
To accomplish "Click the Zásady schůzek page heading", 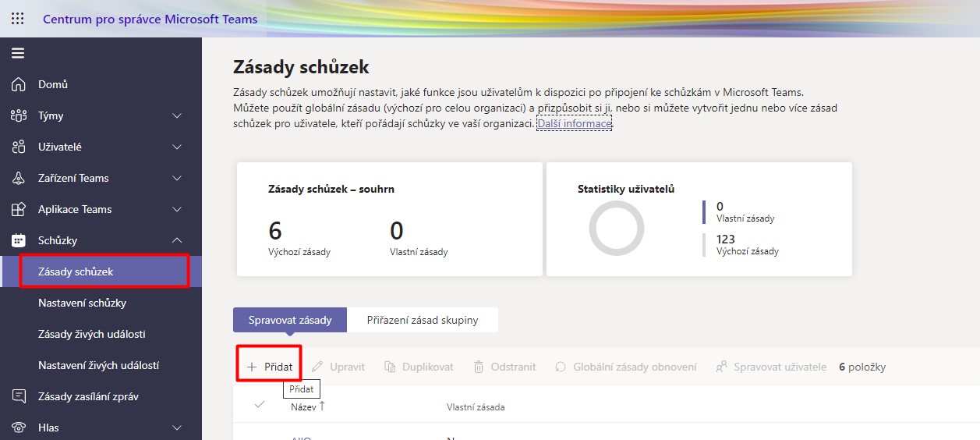I will (x=301, y=67).
